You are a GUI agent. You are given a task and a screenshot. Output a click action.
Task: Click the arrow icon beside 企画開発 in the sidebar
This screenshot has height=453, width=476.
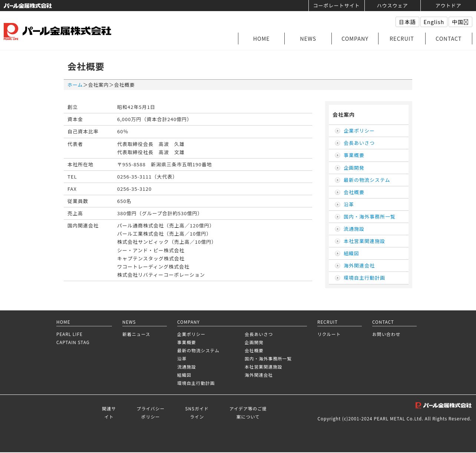point(337,168)
